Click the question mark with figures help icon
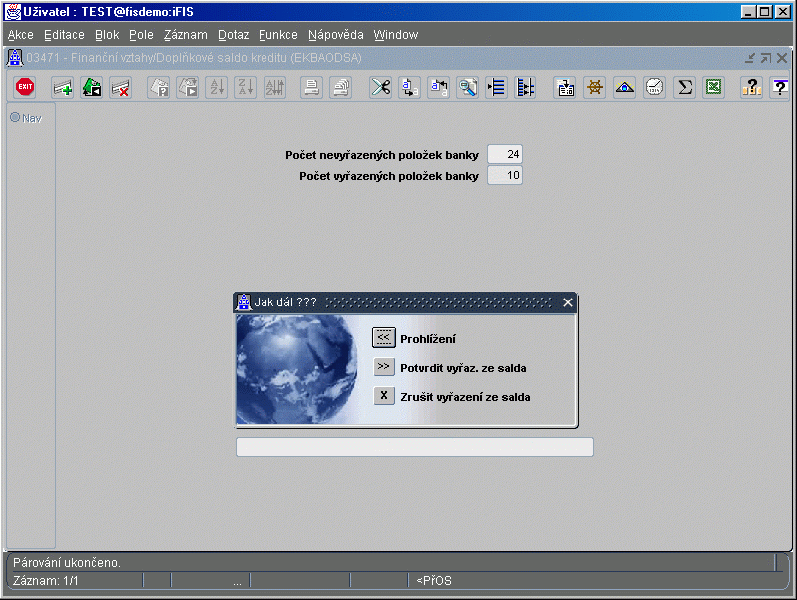Image resolution: width=797 pixels, height=600 pixels. coord(751,87)
